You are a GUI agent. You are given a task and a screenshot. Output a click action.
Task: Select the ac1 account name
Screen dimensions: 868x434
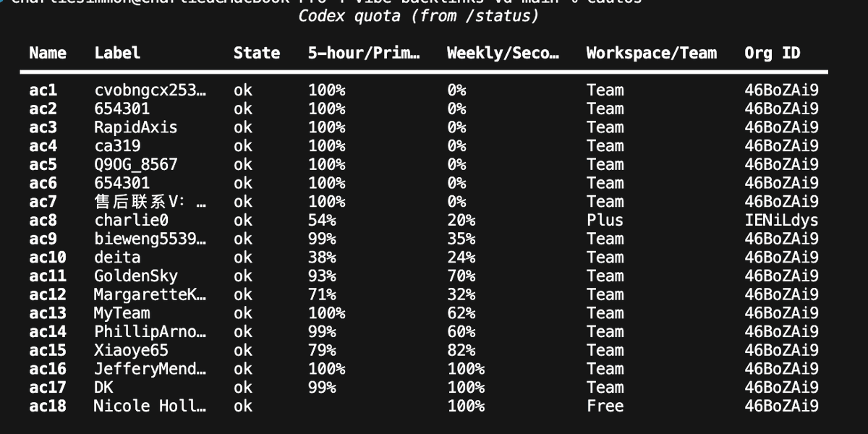point(43,90)
